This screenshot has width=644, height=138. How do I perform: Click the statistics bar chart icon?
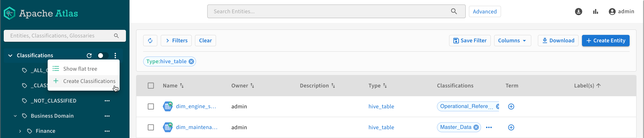595,12
